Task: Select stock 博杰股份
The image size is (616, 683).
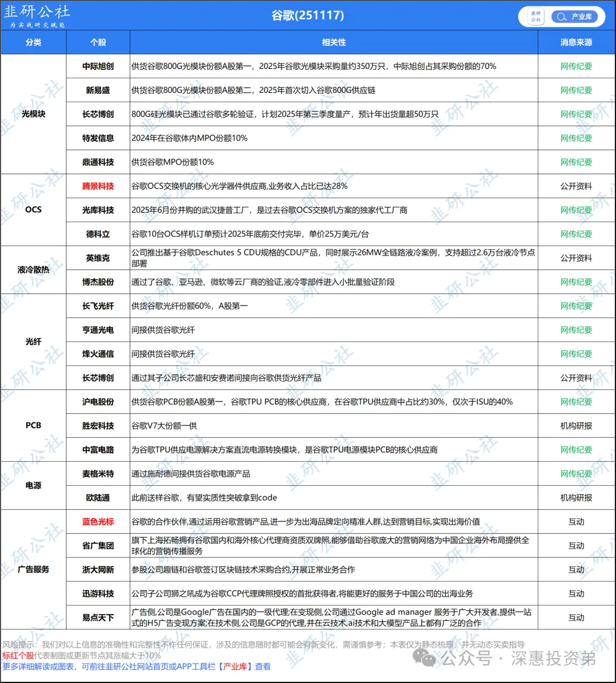Action: click(x=98, y=282)
